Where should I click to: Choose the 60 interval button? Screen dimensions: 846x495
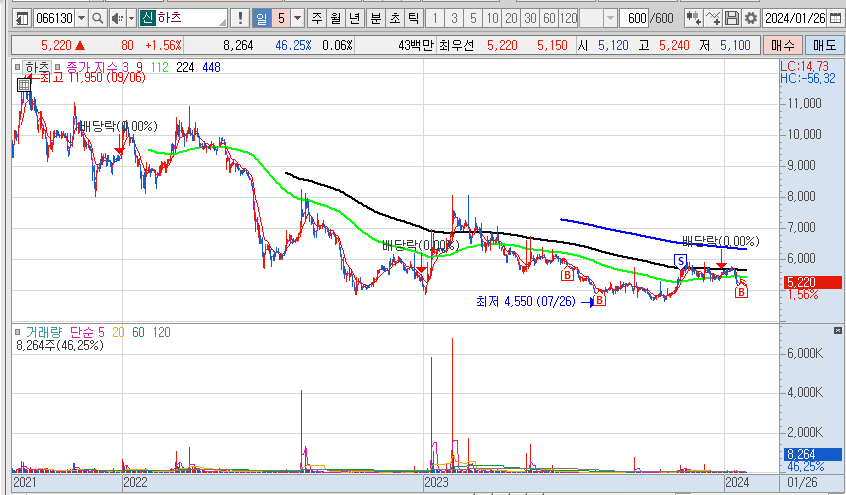(549, 18)
